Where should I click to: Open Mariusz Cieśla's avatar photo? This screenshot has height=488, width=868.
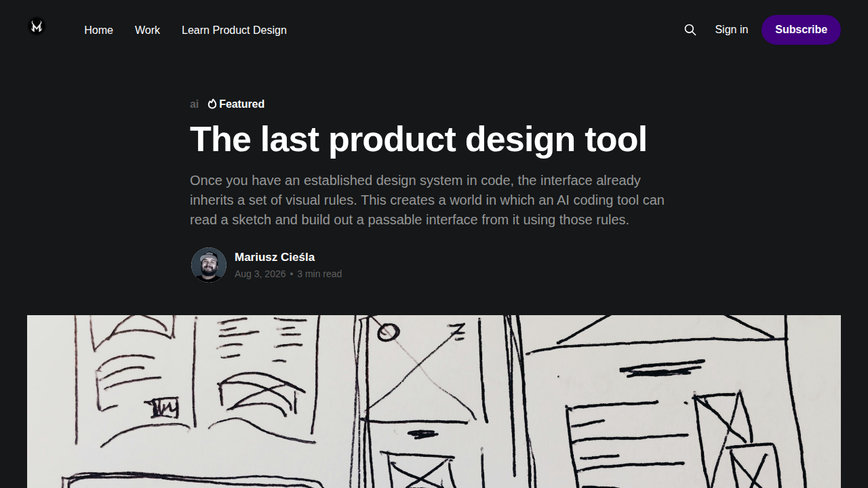(209, 265)
